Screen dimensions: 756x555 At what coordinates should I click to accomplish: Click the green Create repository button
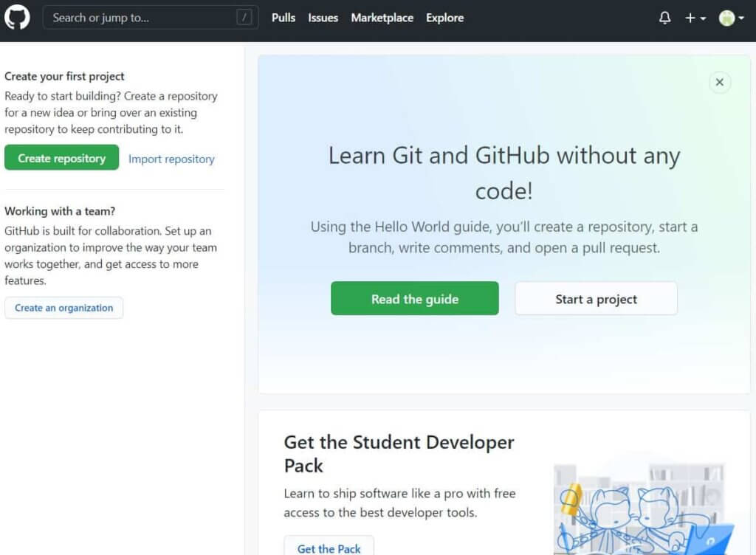click(62, 157)
